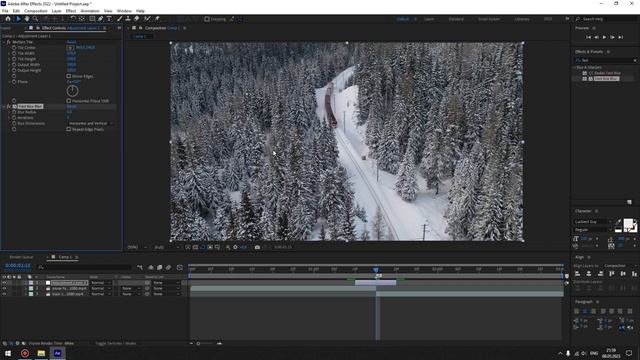Select the Hand tool
Viewport: 640px width, 360px height.
point(27,19)
